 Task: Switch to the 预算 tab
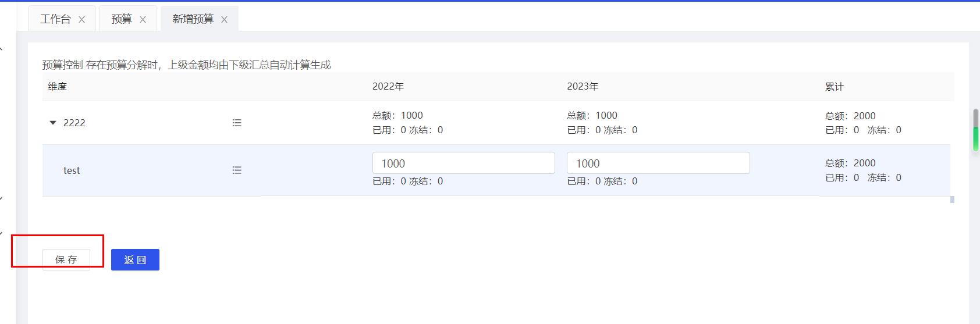tap(122, 19)
